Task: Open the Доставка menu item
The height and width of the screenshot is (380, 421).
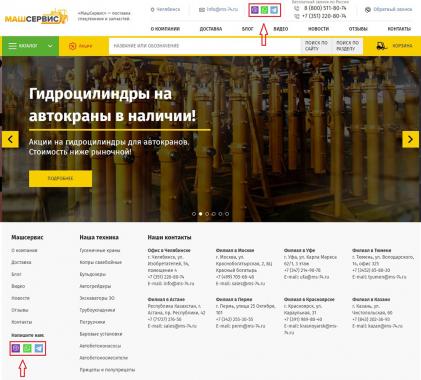Action: click(211, 29)
